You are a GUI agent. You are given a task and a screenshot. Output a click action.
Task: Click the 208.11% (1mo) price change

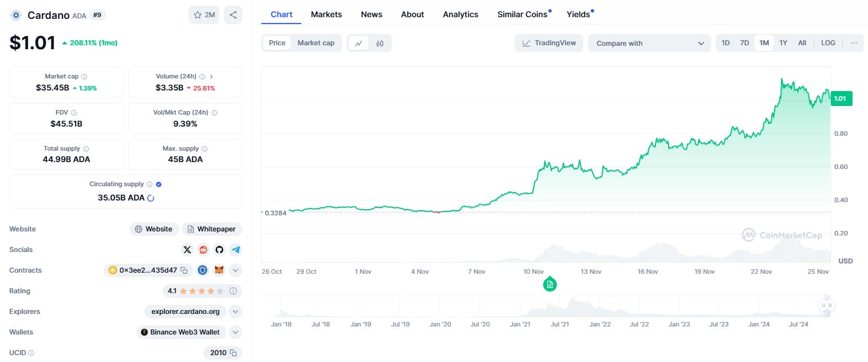tap(89, 43)
